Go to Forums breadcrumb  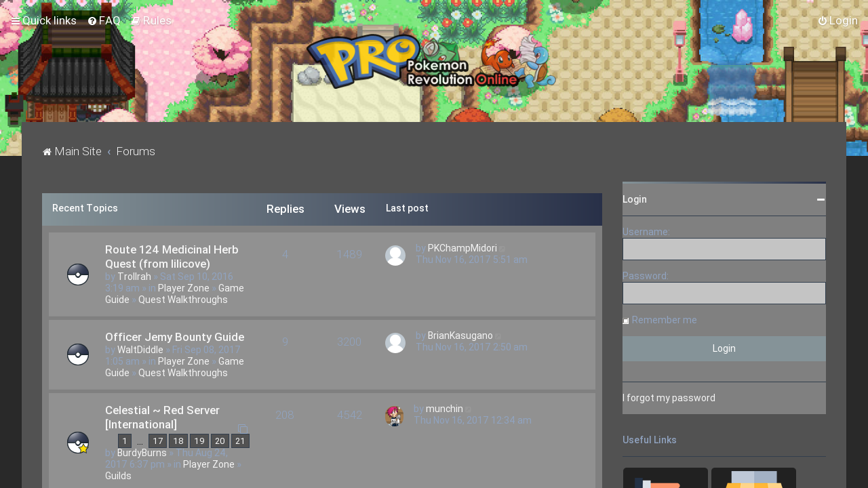(x=136, y=152)
